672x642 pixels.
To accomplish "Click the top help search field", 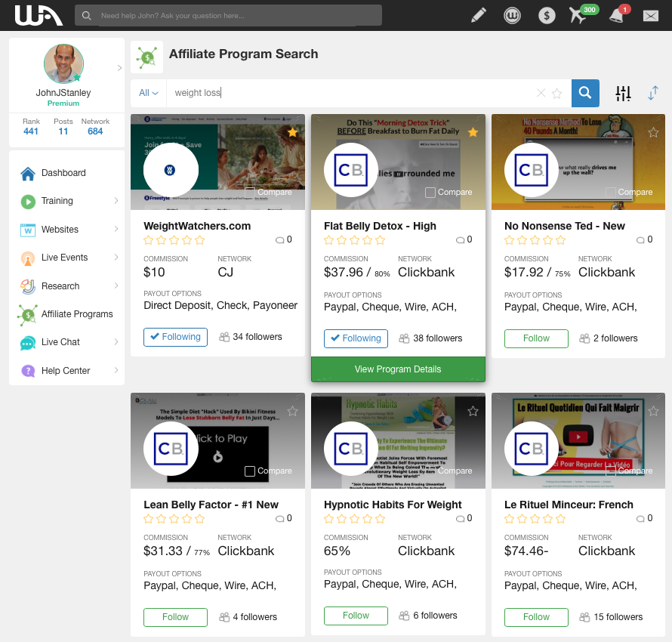I will 228,15.
